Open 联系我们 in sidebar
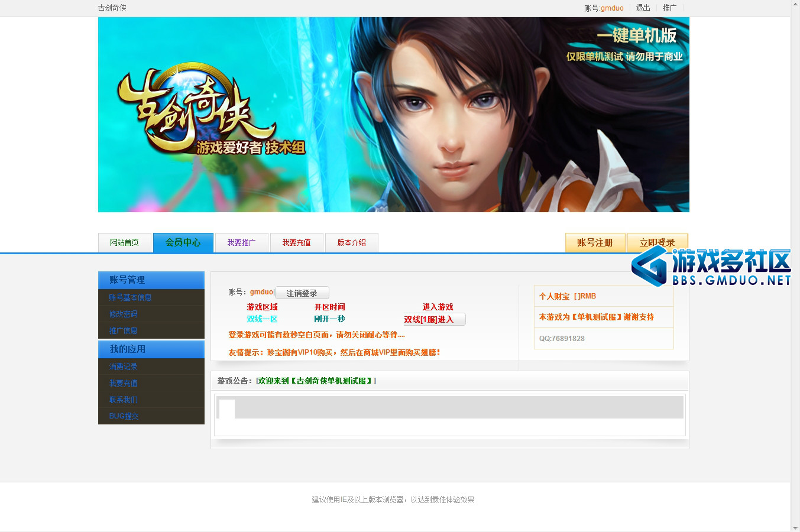Screen dimensions: 800x532 [x=123, y=400]
